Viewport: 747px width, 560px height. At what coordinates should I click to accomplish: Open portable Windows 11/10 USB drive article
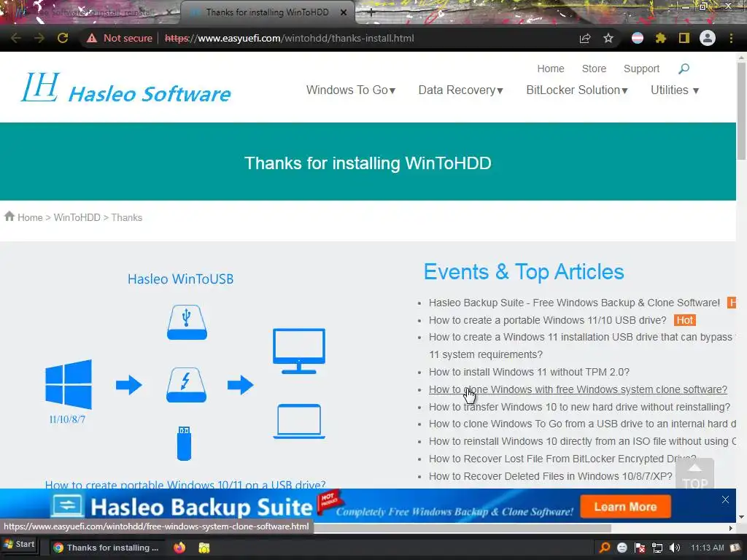547,320
